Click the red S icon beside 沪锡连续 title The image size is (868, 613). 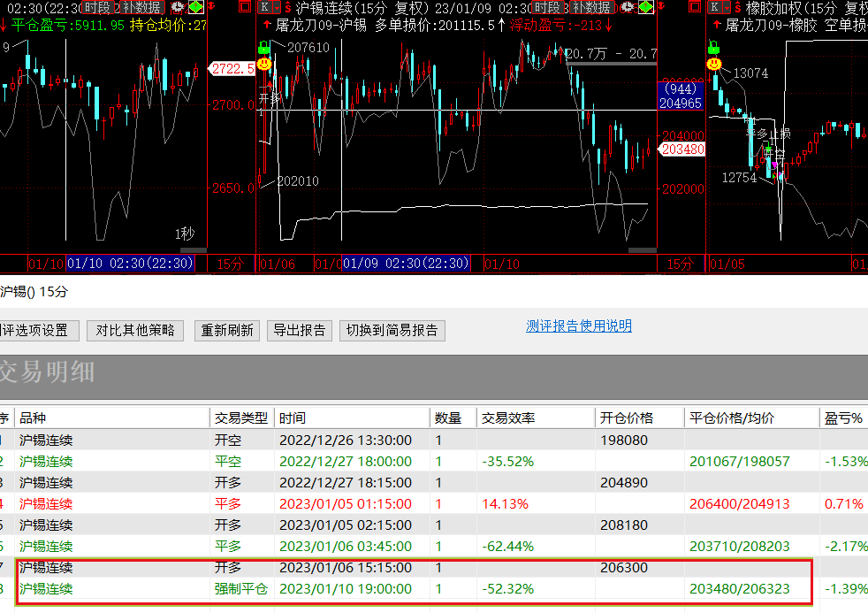[288, 8]
